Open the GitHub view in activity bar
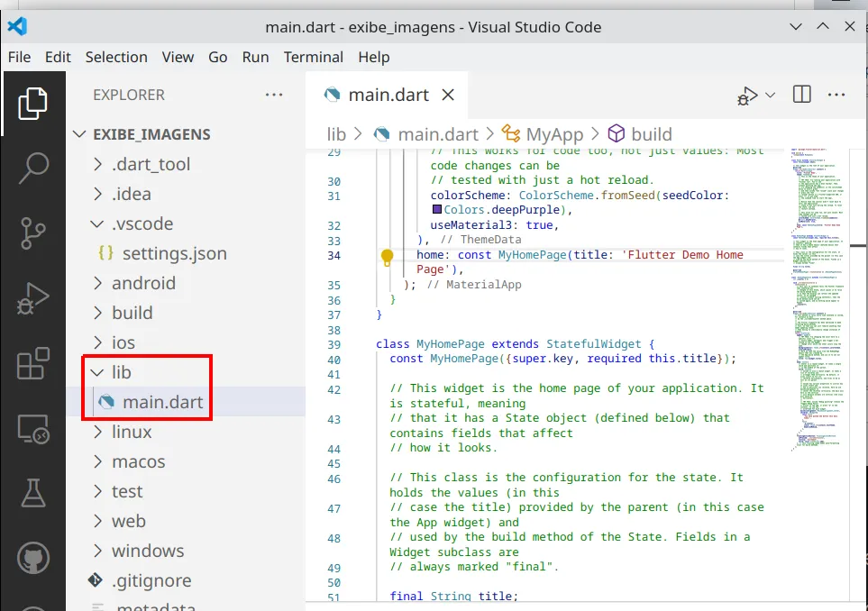Viewport: 868px width, 611px height. coord(32,558)
